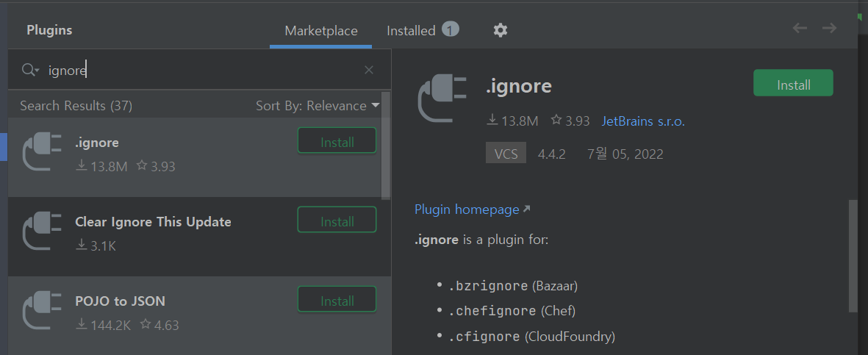The width and height of the screenshot is (868, 355).
Task: Click the POJO to JSON plugin icon
Action: pyautogui.click(x=42, y=309)
